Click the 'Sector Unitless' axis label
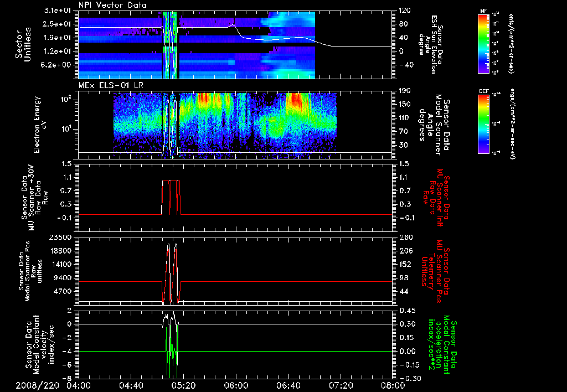 pos(23,44)
